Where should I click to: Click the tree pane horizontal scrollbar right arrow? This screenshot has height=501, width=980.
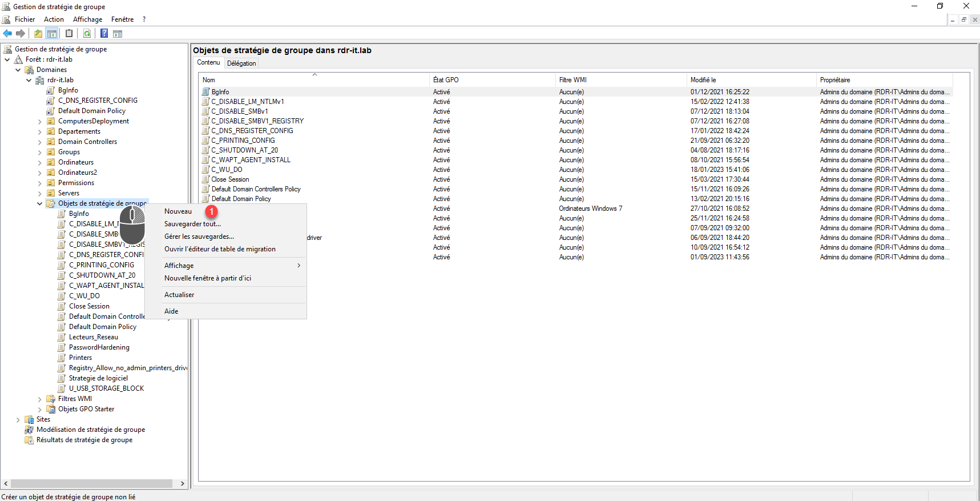(182, 484)
